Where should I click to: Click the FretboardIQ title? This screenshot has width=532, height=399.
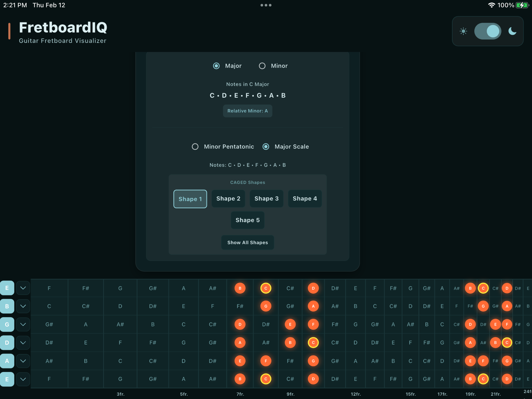pyautogui.click(x=63, y=27)
